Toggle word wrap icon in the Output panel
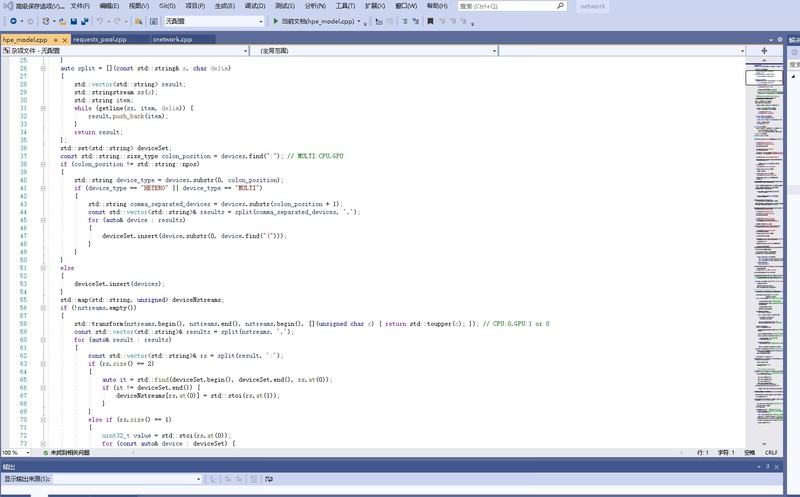The image size is (800, 497). click(x=269, y=479)
